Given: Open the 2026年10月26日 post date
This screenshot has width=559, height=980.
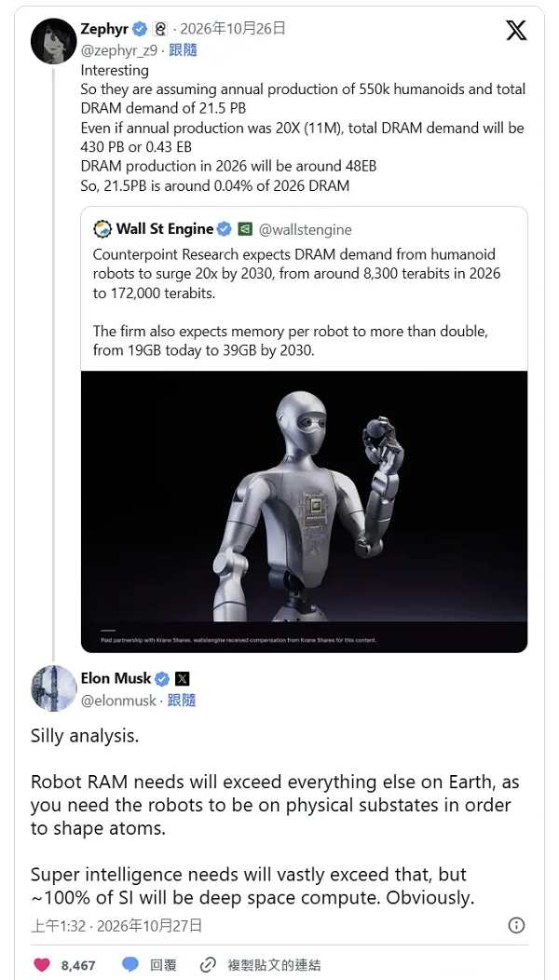Looking at the screenshot, I should click(x=233, y=29).
